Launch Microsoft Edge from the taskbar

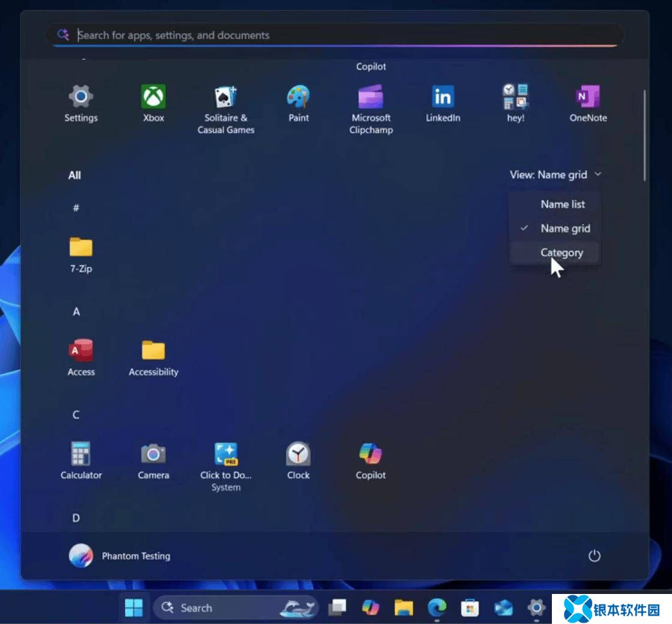click(x=437, y=608)
